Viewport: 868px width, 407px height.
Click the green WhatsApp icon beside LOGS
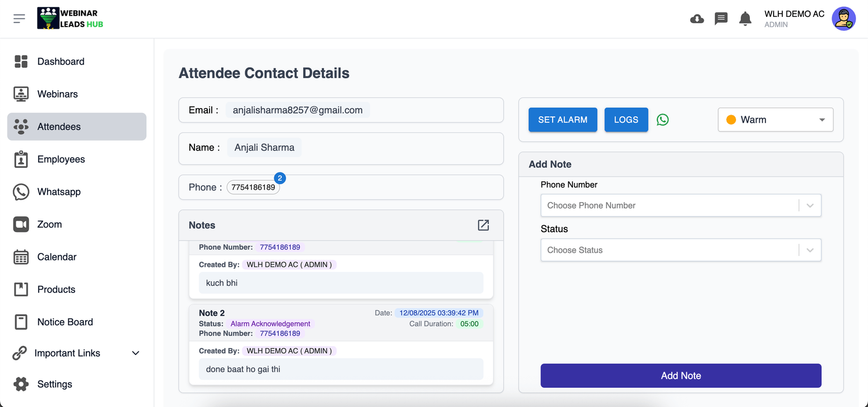pos(663,120)
